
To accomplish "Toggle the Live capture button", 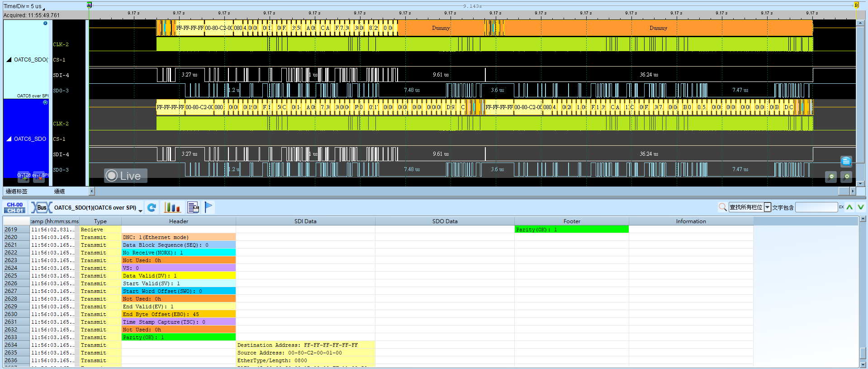I will pyautogui.click(x=125, y=176).
